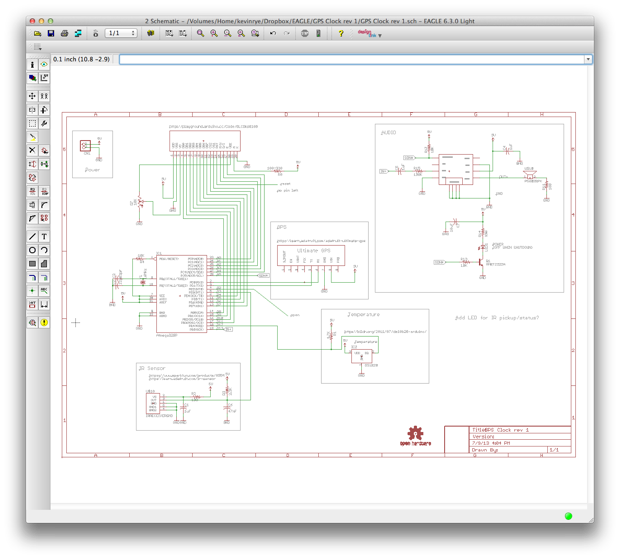Select the Bus tool
Viewport: 620px width, 559px height.
(32, 277)
